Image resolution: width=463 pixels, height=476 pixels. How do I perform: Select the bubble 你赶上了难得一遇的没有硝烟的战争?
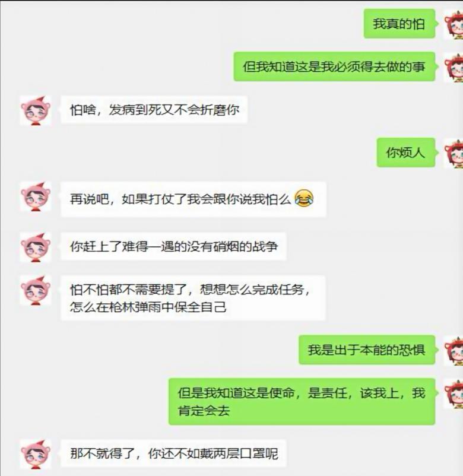click(x=174, y=246)
